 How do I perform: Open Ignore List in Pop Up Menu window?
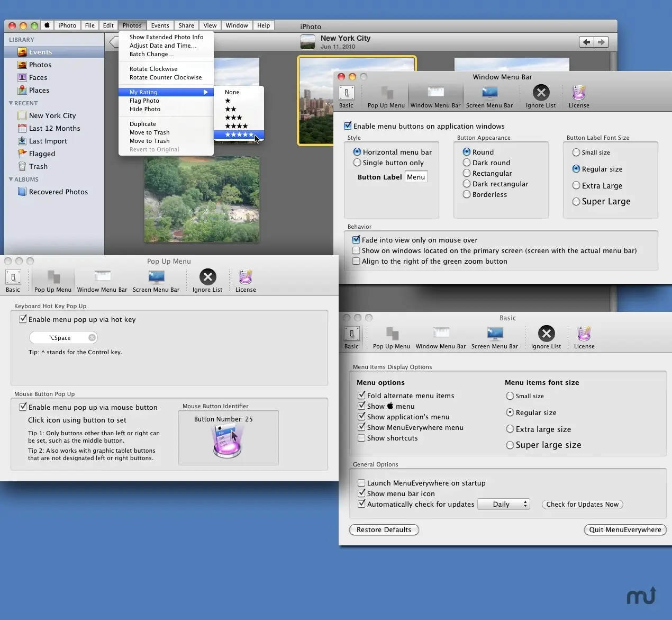pyautogui.click(x=207, y=281)
